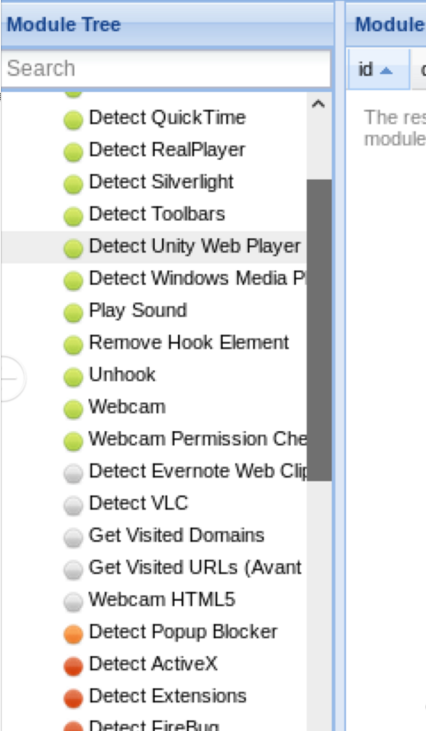
Task: Click green icon next to Play Sound
Action: (x=73, y=313)
